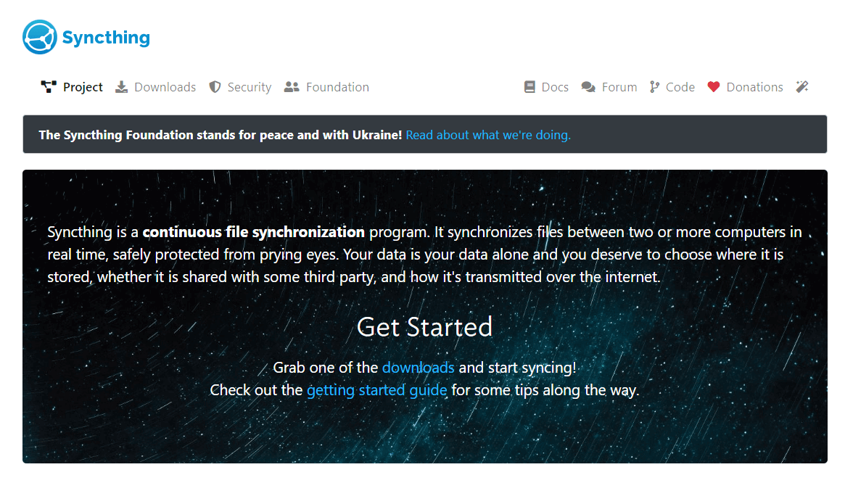Click the Downloads arrow icon
This screenshot has height=504, width=853.
pyautogui.click(x=121, y=87)
